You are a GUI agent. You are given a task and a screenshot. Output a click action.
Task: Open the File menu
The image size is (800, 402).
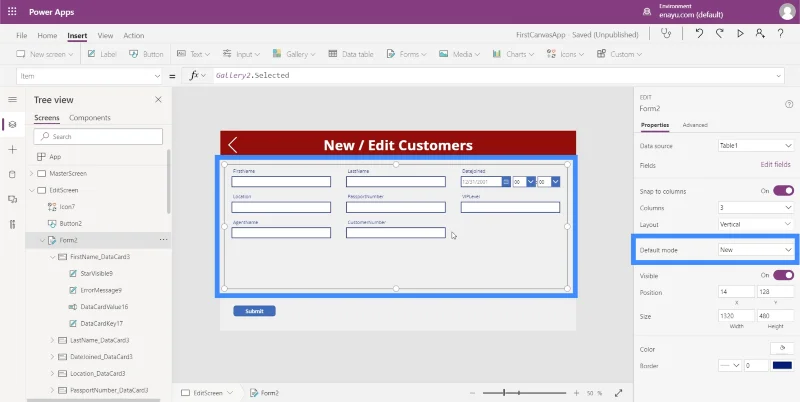(21, 36)
